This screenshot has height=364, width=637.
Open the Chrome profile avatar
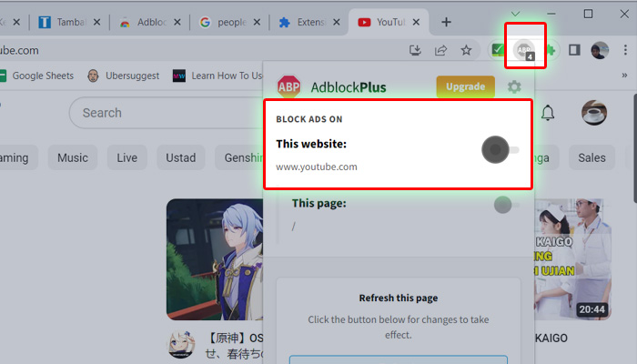click(600, 50)
